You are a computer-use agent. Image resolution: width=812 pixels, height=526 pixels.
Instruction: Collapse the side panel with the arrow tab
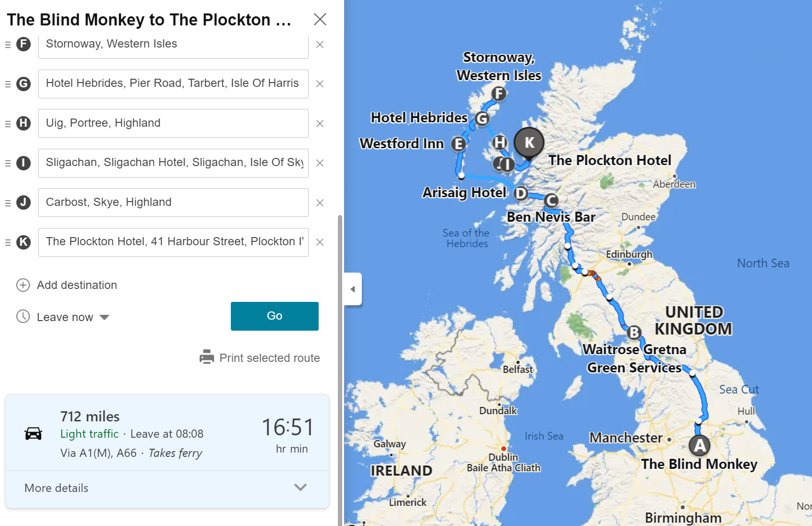pyautogui.click(x=353, y=289)
